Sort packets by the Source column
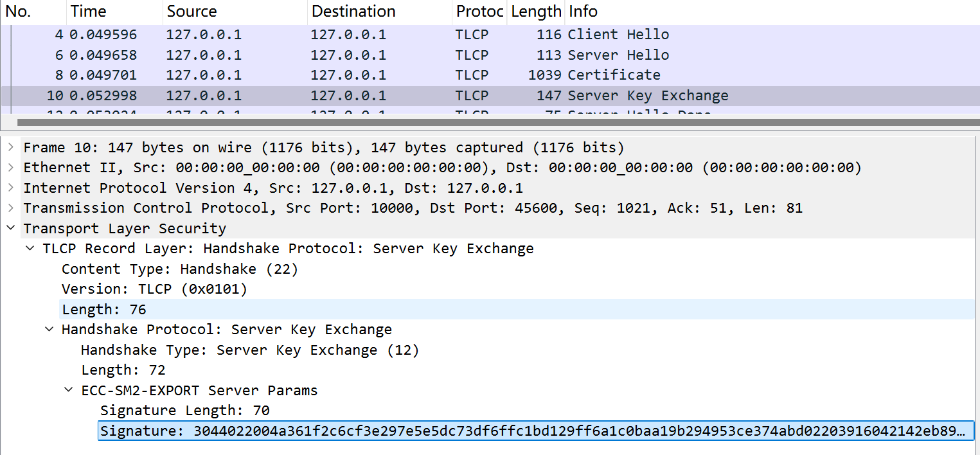This screenshot has height=455, width=980. tap(235, 12)
